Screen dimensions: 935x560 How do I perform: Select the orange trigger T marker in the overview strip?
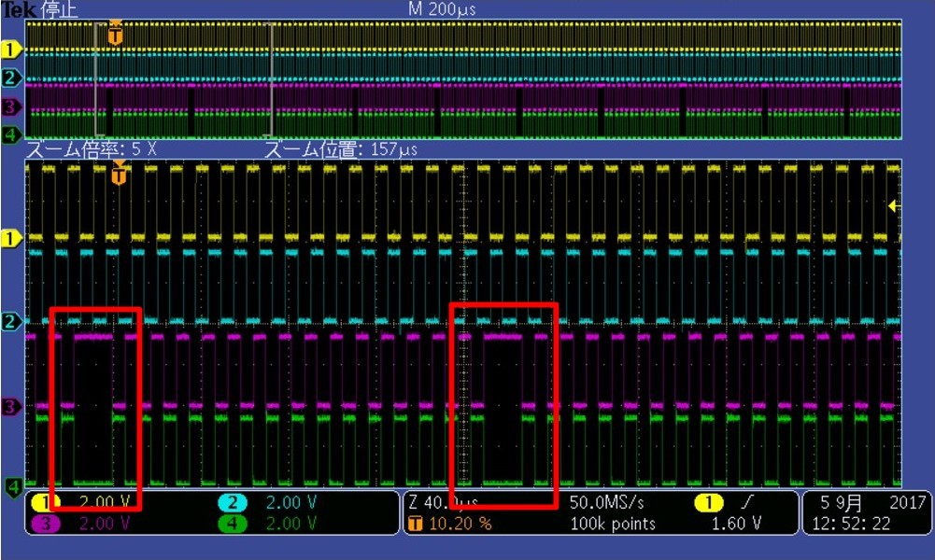(116, 34)
